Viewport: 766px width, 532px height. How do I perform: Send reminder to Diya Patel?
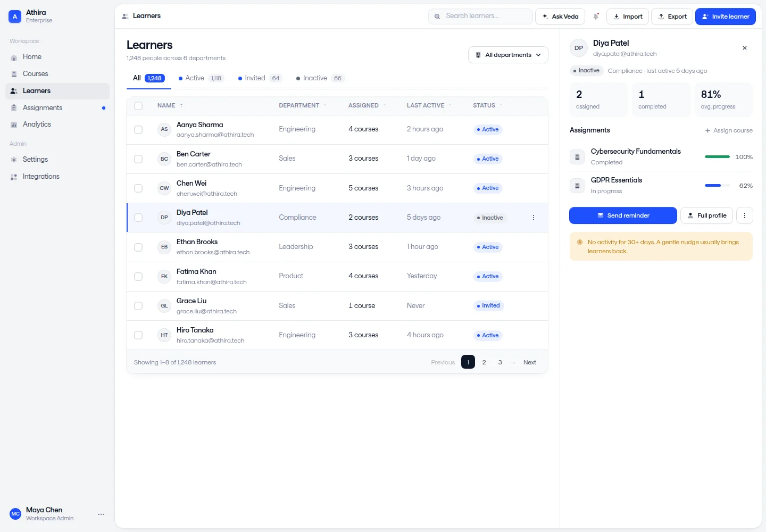pyautogui.click(x=623, y=215)
